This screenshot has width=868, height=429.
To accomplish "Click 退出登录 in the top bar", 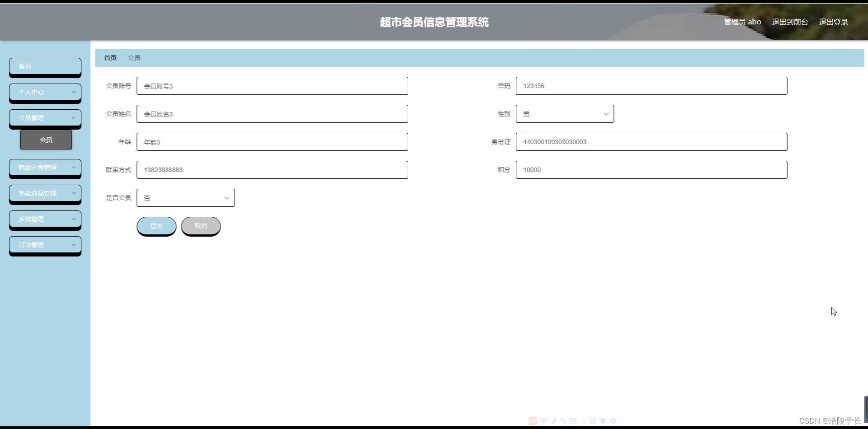I will 834,21.
